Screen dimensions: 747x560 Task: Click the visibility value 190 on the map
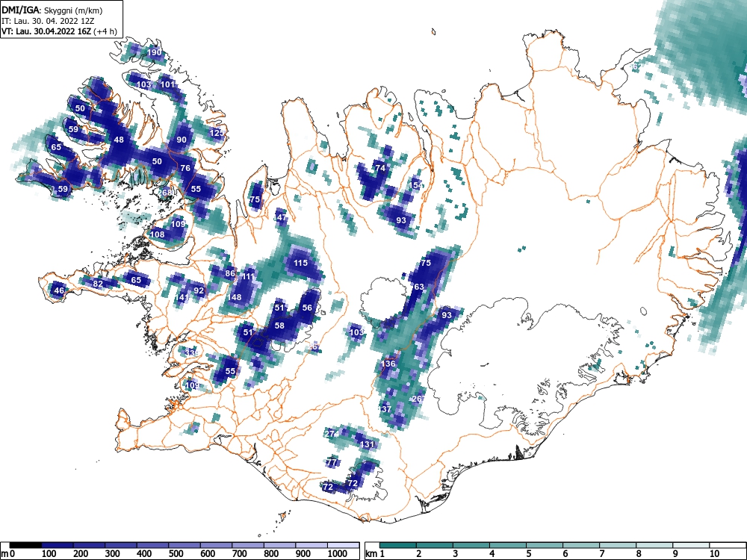coord(155,53)
